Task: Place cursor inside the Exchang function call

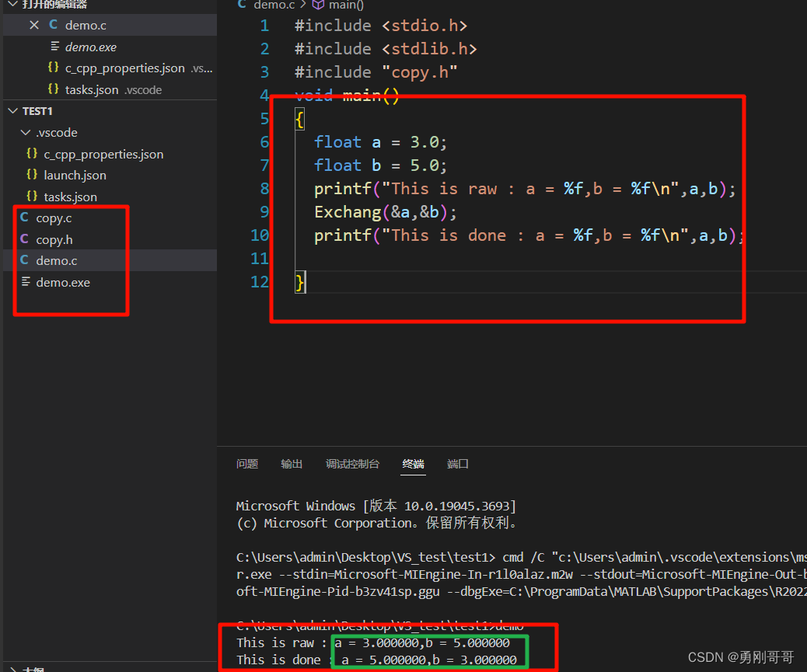Action: tap(350, 211)
